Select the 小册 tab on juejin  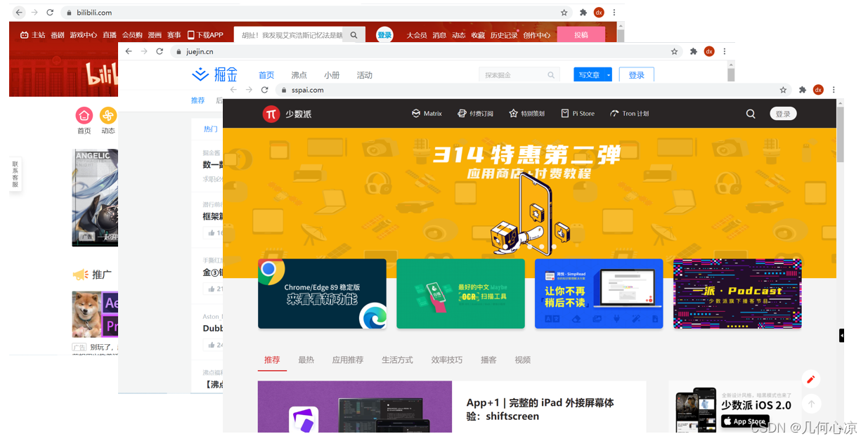[x=332, y=75]
